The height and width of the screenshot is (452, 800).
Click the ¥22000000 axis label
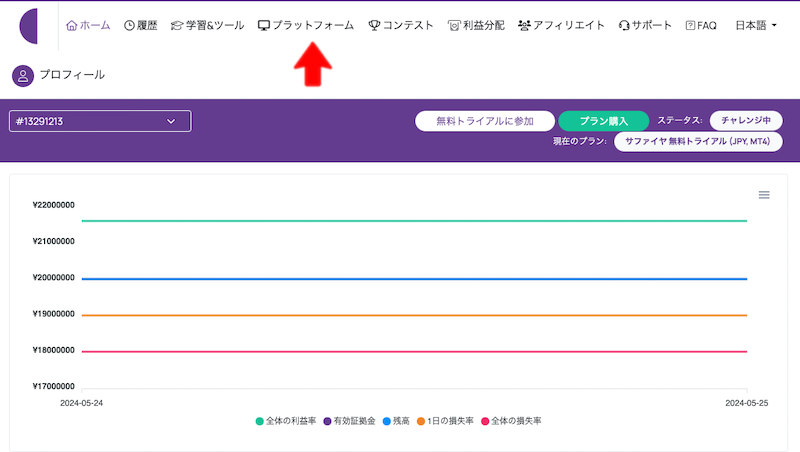pos(54,205)
